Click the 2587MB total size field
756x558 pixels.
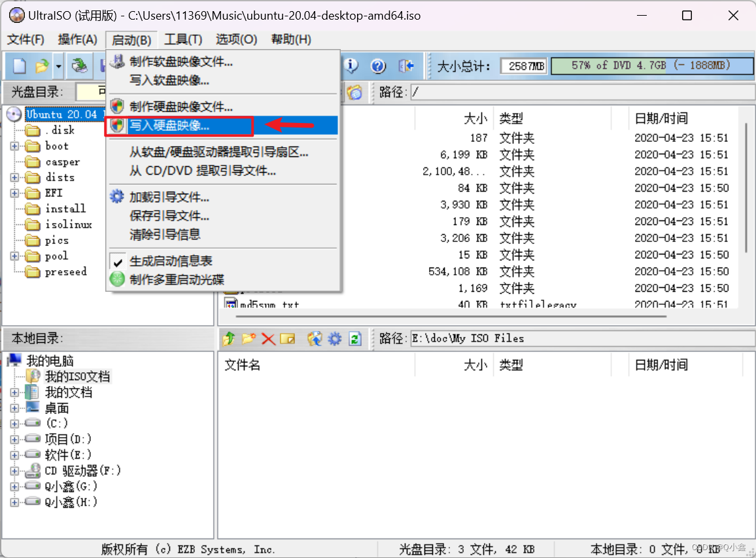tap(524, 65)
